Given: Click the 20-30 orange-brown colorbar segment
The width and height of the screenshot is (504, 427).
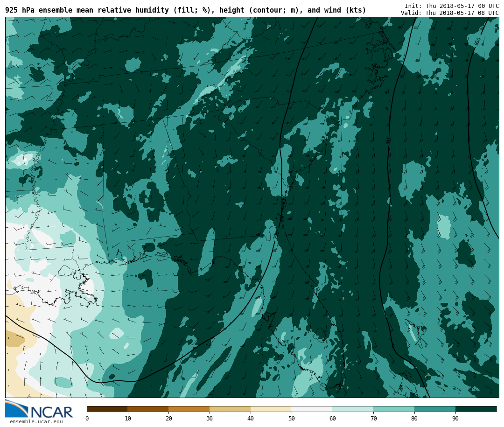Looking at the screenshot, I should coord(189,409).
